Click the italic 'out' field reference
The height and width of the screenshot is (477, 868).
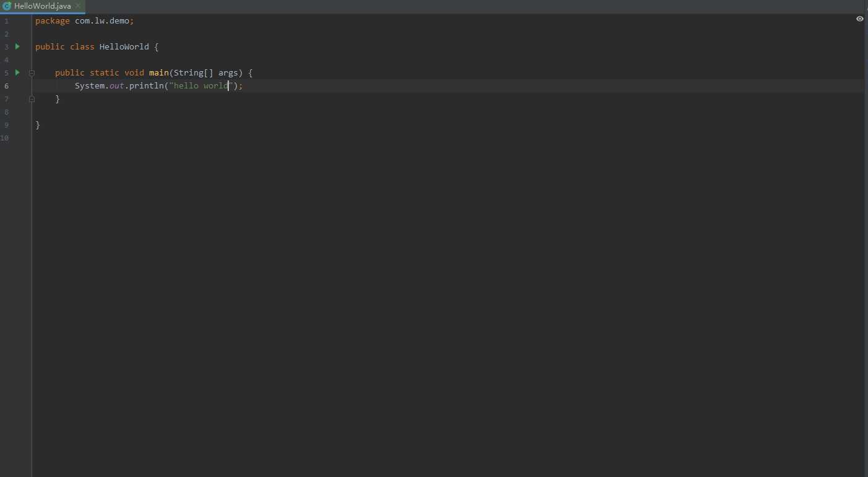(x=117, y=85)
